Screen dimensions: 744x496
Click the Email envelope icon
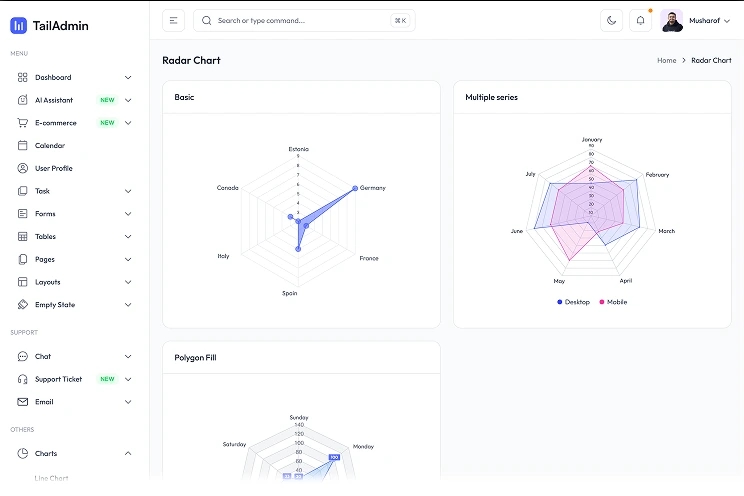[x=22, y=402]
